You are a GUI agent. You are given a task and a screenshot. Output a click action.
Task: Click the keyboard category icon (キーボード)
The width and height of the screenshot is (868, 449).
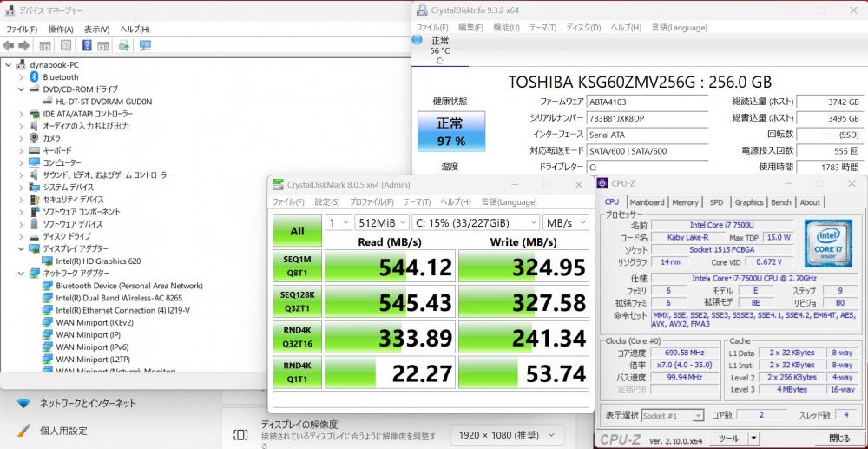click(x=34, y=150)
